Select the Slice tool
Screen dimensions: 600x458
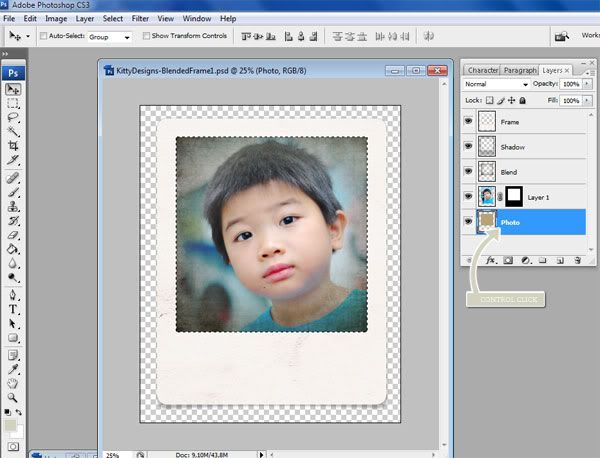13,160
